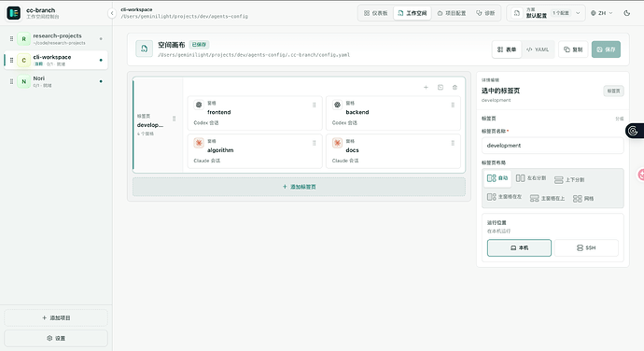Click the 添加标签页 button
Image resolution: width=644 pixels, height=351 pixels.
click(299, 187)
